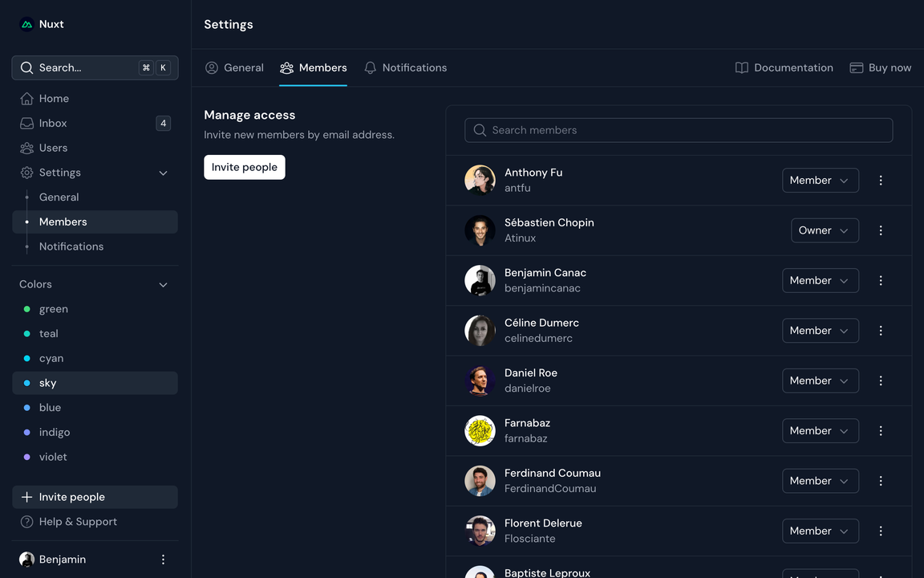Click the Search members input field
Screen dimensions: 924x578
(x=679, y=129)
